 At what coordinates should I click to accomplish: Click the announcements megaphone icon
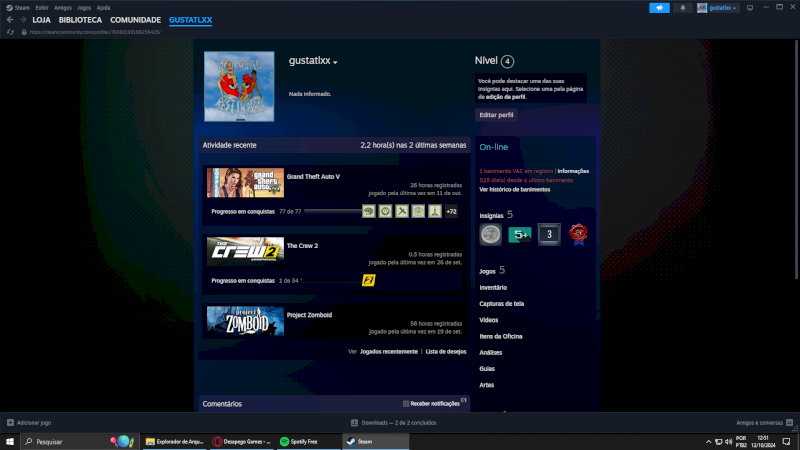pos(659,8)
